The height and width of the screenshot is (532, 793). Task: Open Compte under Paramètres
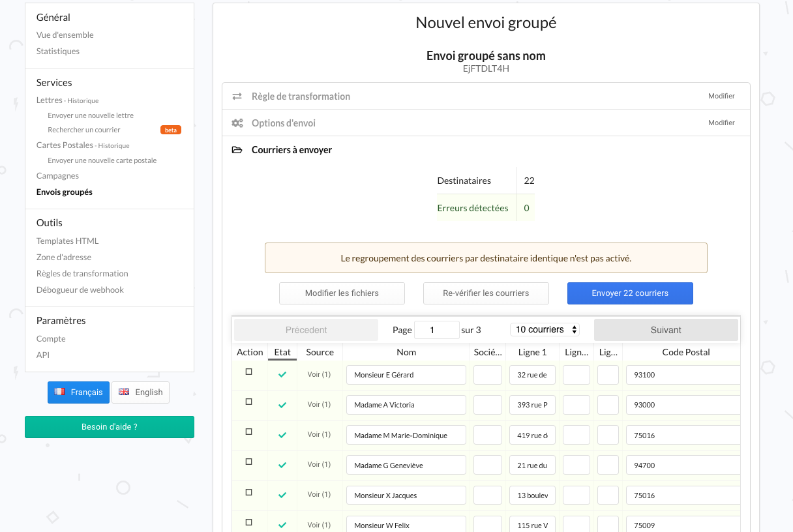tap(51, 339)
